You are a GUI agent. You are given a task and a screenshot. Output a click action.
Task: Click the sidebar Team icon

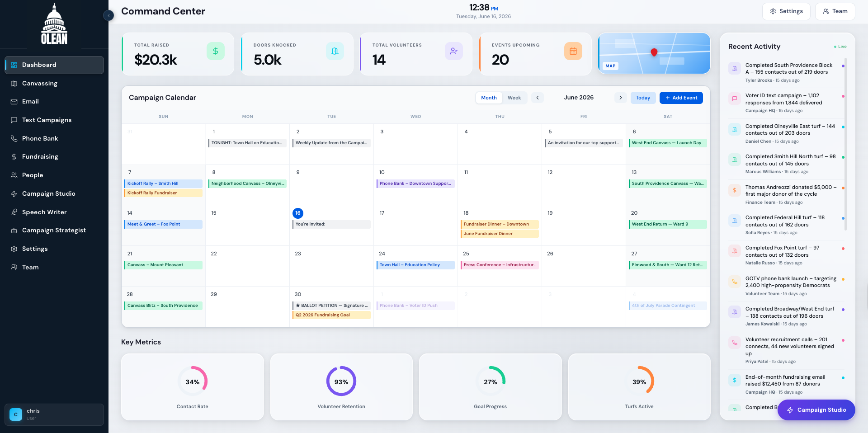[14, 267]
